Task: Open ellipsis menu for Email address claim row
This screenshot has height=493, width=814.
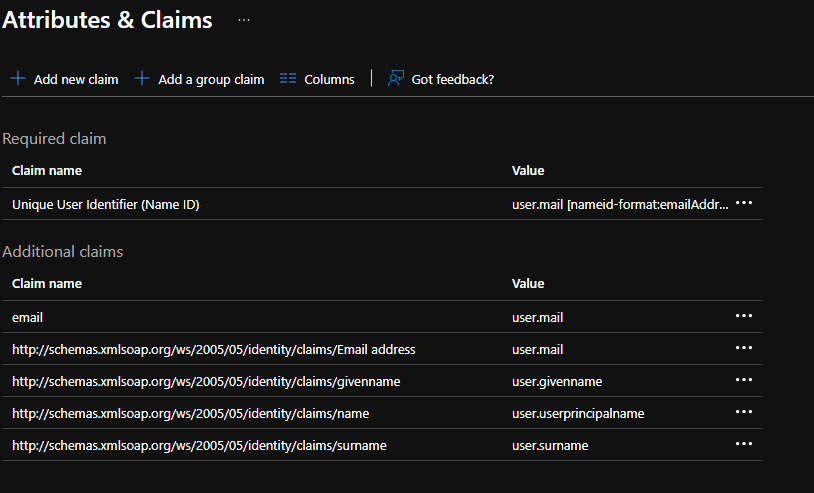Action: point(744,348)
